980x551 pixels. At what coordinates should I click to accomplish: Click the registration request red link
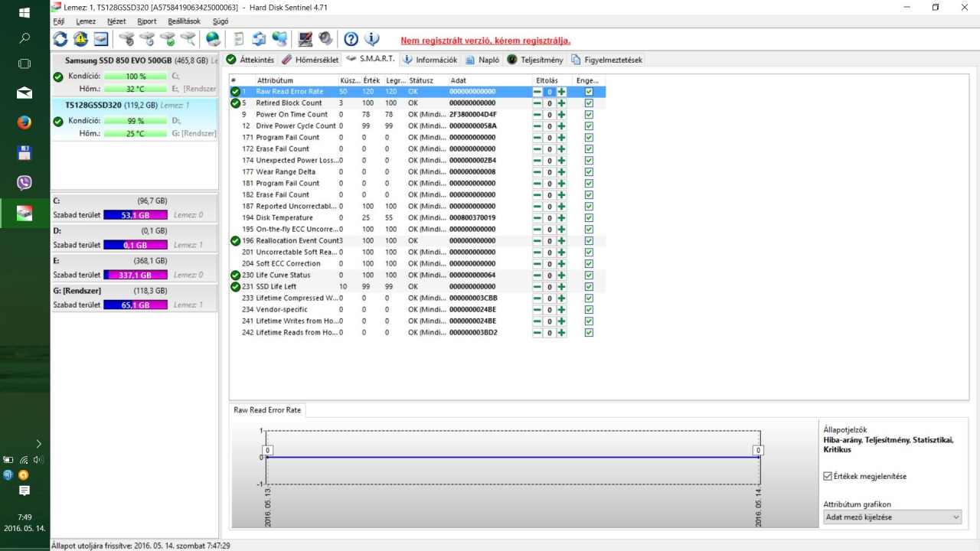pyautogui.click(x=485, y=41)
